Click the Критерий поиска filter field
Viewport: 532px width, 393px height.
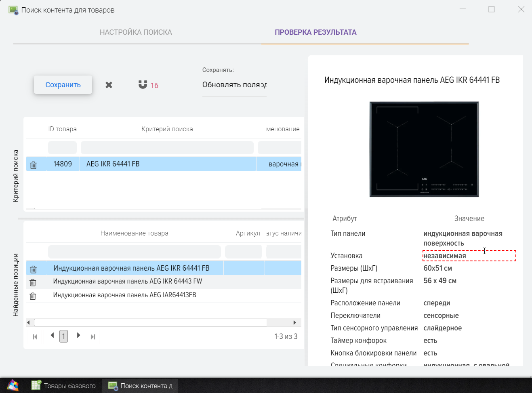coord(167,148)
